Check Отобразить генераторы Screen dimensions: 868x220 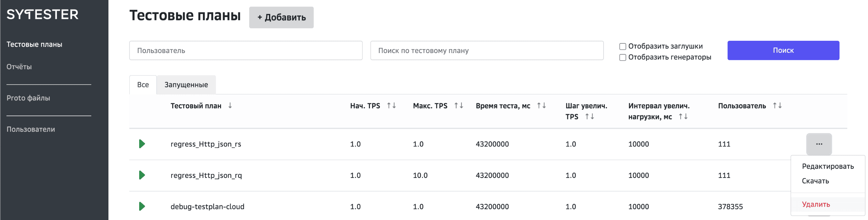coord(622,58)
